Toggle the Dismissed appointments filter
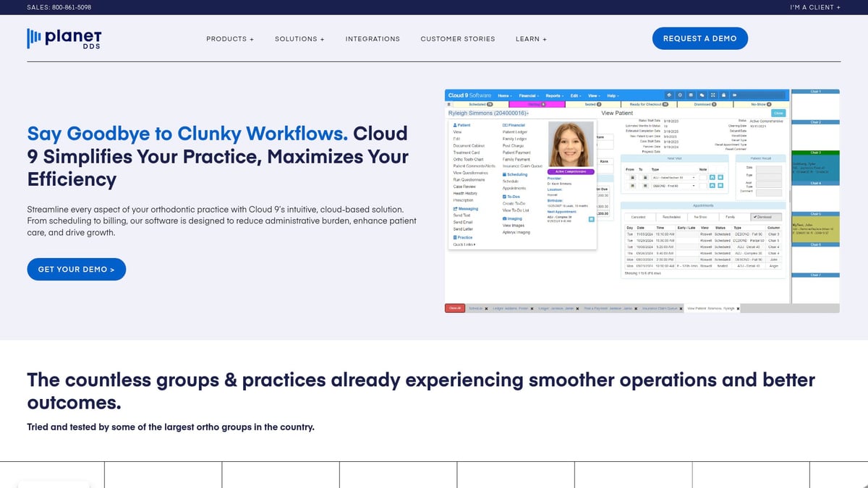The height and width of the screenshot is (488, 868). coord(762,216)
